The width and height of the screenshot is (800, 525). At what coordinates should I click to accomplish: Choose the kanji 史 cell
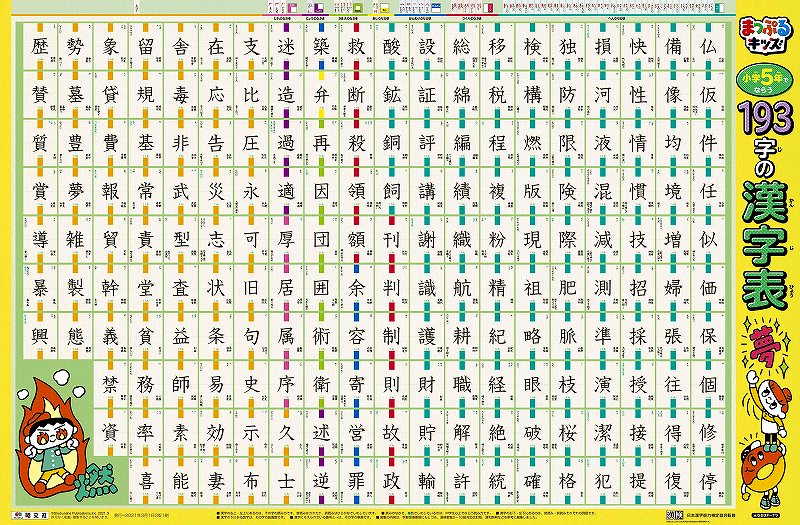[251, 384]
